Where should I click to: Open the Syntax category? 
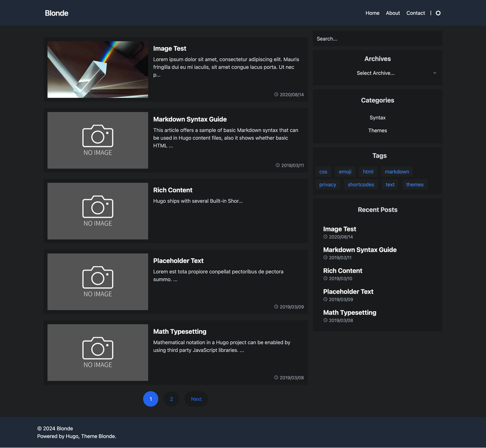tap(377, 118)
